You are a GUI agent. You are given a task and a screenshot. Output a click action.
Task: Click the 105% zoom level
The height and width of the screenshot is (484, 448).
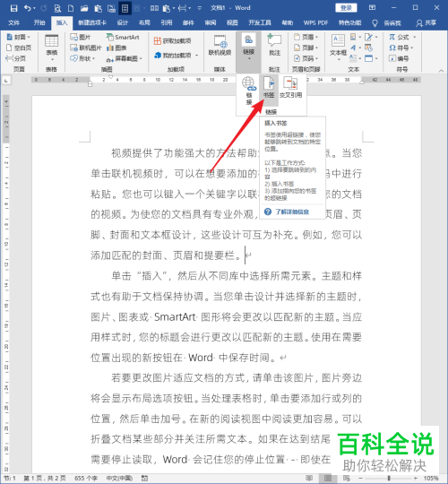(x=431, y=478)
